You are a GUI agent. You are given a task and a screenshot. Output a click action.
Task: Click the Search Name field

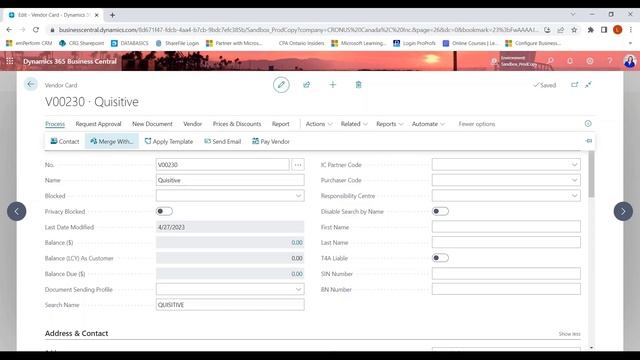(230, 305)
